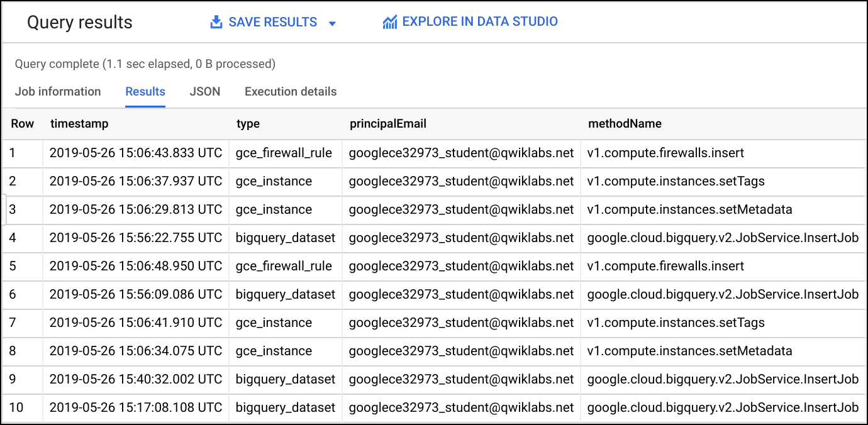Click row 9 principal email cell
This screenshot has height=425, width=868.
(462, 379)
